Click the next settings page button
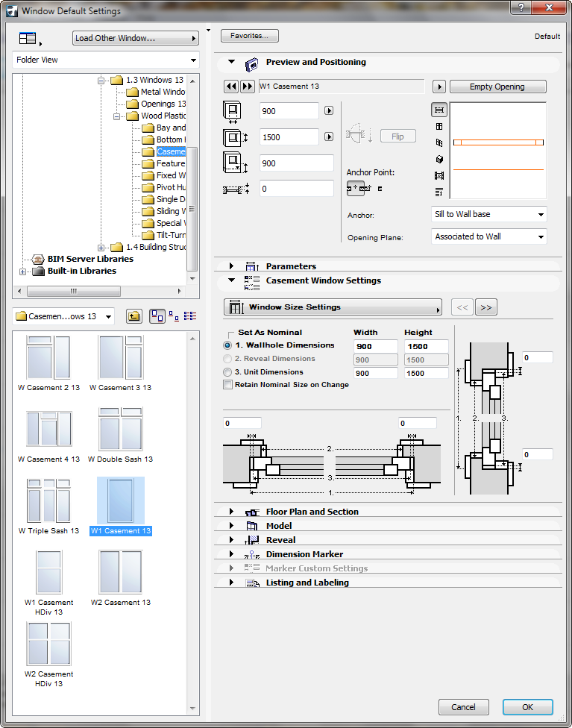Image resolution: width=572 pixels, height=728 pixels. (486, 307)
